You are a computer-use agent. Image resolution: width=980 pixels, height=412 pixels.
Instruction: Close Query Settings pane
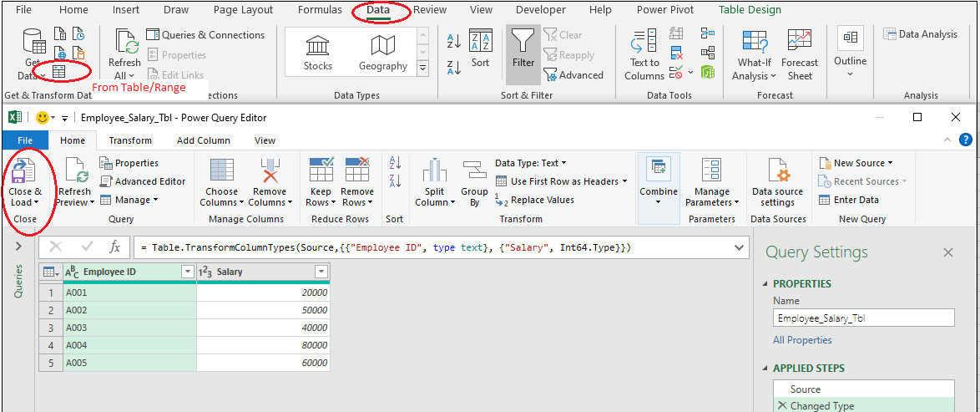click(948, 252)
